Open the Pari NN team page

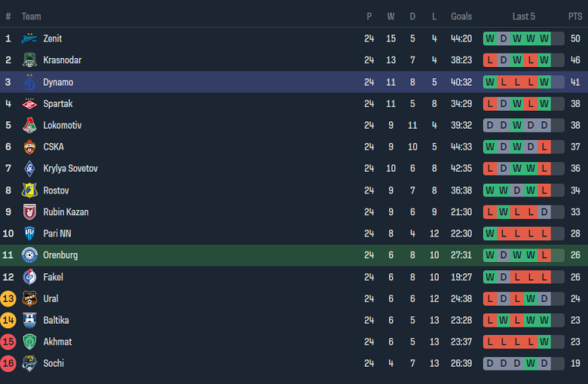tap(57, 233)
